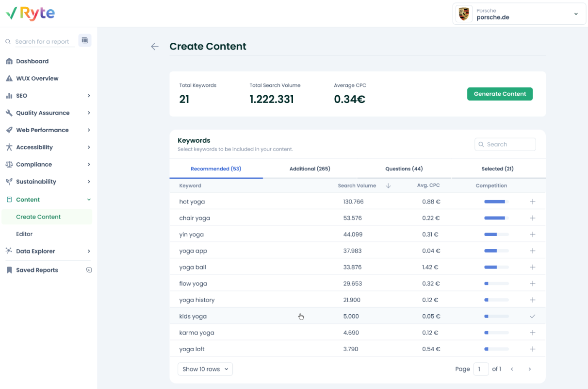This screenshot has width=588, height=389.
Task: Add yin yoga keyword with plus icon
Action: 532,235
